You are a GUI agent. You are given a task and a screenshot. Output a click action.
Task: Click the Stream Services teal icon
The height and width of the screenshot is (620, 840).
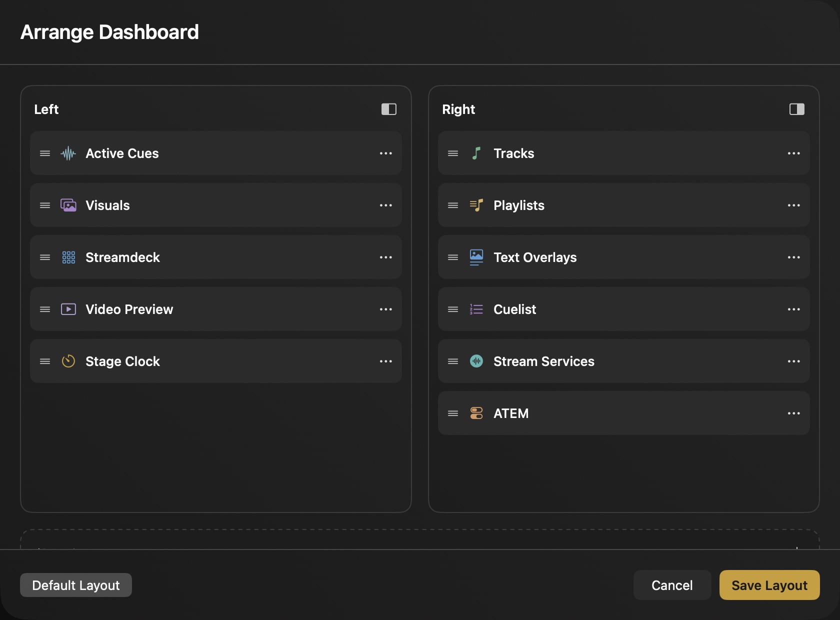476,361
